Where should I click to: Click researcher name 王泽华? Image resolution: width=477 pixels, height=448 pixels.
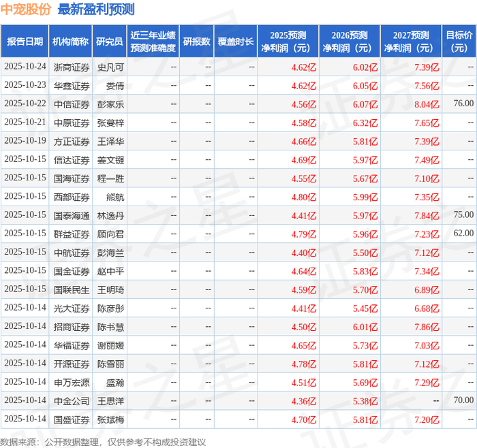tap(110, 142)
